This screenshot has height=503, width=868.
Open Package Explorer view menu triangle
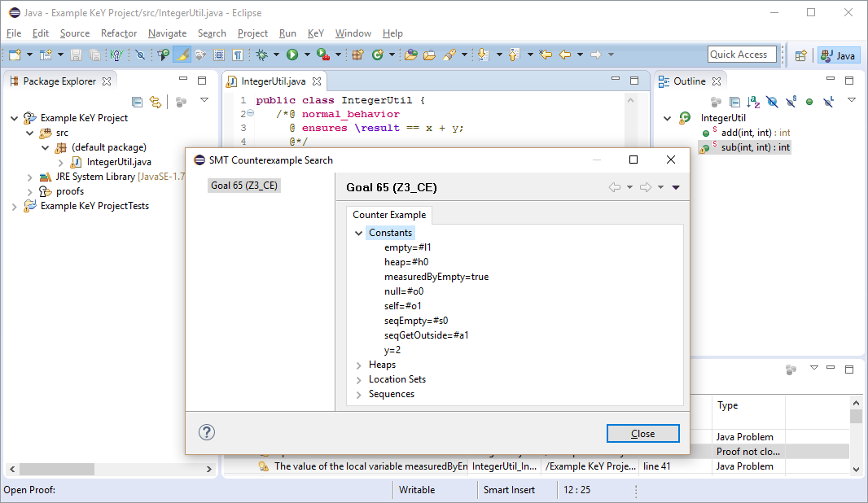tap(204, 100)
